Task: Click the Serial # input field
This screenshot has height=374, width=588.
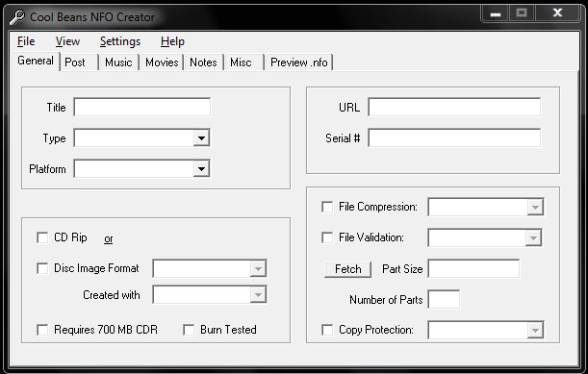Action: (454, 138)
